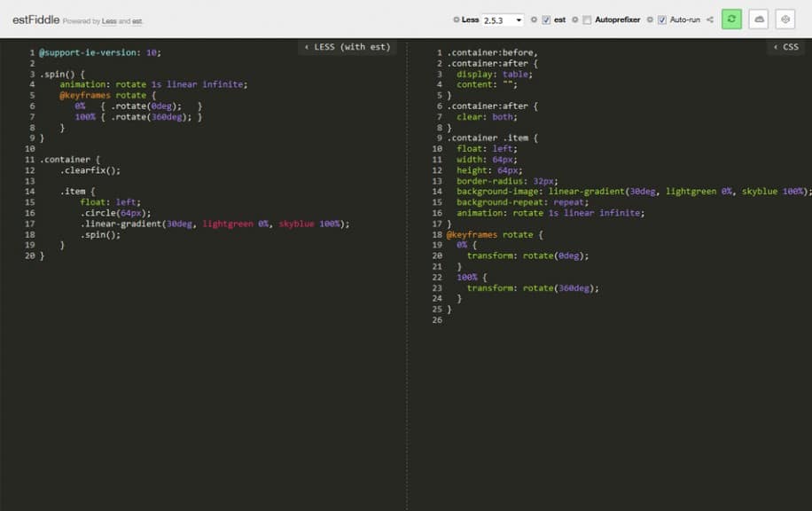The image size is (812, 511).
Task: Open the Less version 2.5.3 dropdown
Action: point(502,18)
